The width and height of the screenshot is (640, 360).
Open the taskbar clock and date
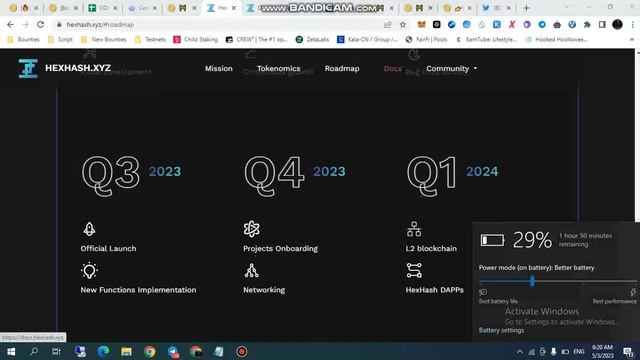(x=602, y=351)
